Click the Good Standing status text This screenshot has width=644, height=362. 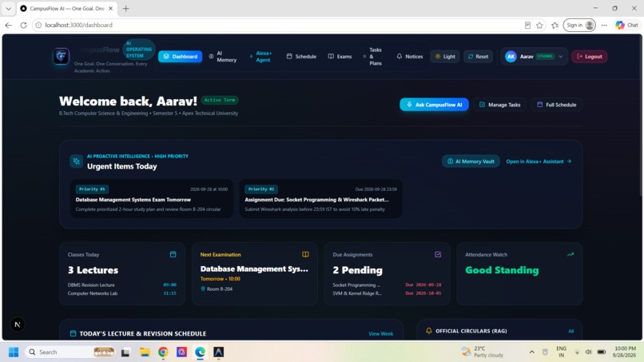502,270
